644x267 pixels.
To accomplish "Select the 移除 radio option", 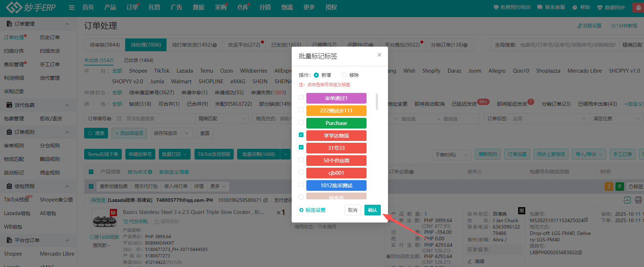I will (344, 75).
